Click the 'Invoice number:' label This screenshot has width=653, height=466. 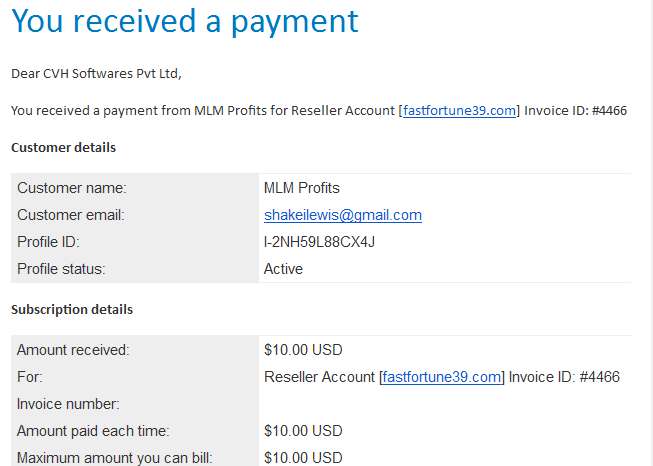pos(68,404)
